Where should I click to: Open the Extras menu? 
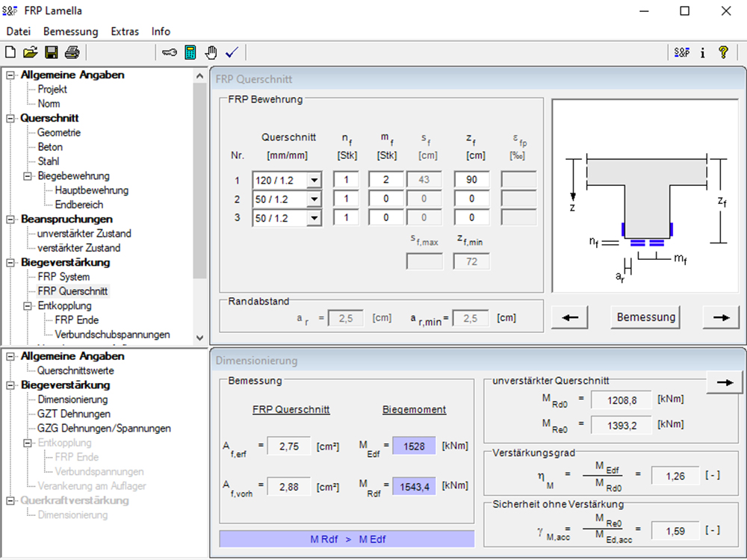(125, 31)
